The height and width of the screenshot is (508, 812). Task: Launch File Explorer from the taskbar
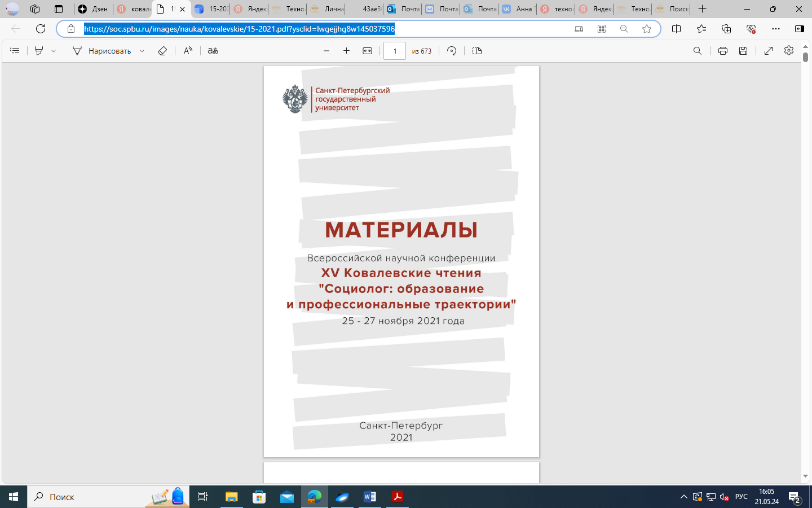[231, 497]
